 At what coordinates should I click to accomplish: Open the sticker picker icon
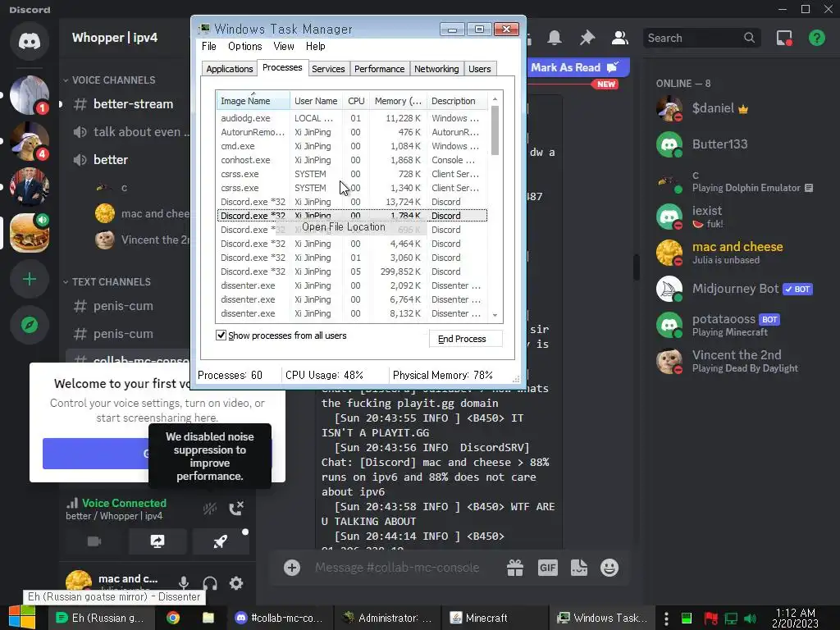[x=578, y=568]
